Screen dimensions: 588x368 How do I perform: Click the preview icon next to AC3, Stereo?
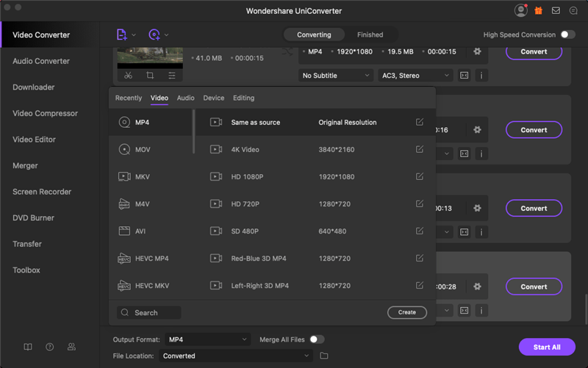[465, 76]
